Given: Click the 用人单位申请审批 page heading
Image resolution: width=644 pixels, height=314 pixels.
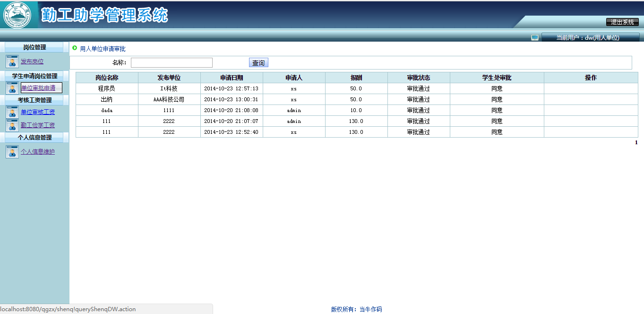Looking at the screenshot, I should pyautogui.click(x=103, y=49).
